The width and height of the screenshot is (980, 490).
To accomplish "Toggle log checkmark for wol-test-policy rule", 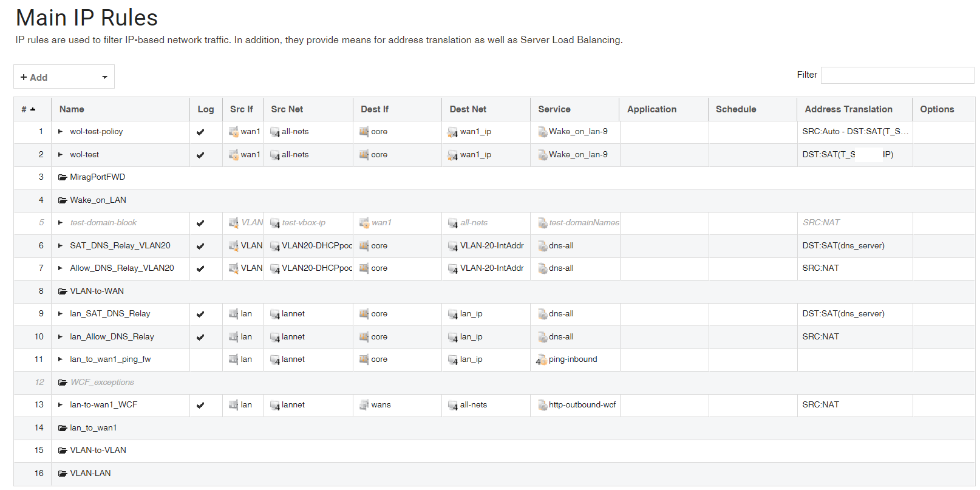I will 200,132.
